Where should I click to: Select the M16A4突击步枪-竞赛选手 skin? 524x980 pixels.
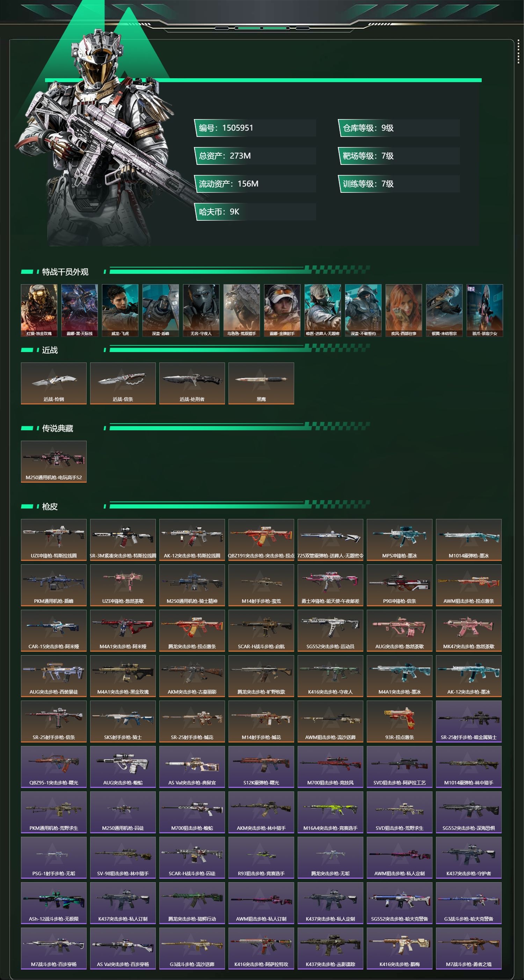coord(330,812)
